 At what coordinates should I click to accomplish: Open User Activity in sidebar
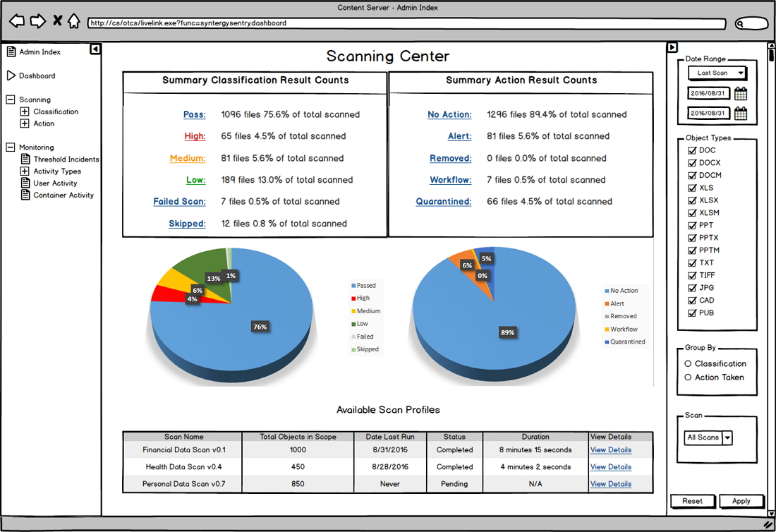55,183
